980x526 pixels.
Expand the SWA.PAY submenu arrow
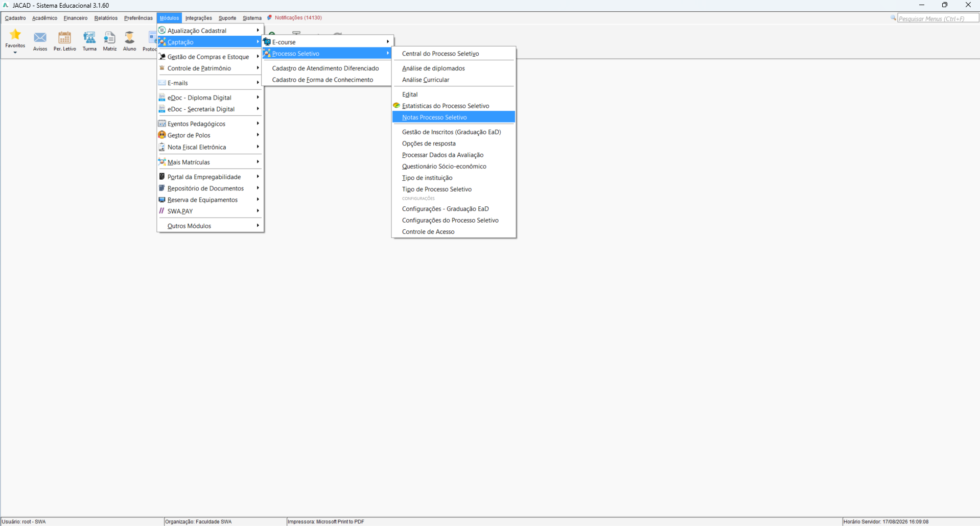coord(258,211)
